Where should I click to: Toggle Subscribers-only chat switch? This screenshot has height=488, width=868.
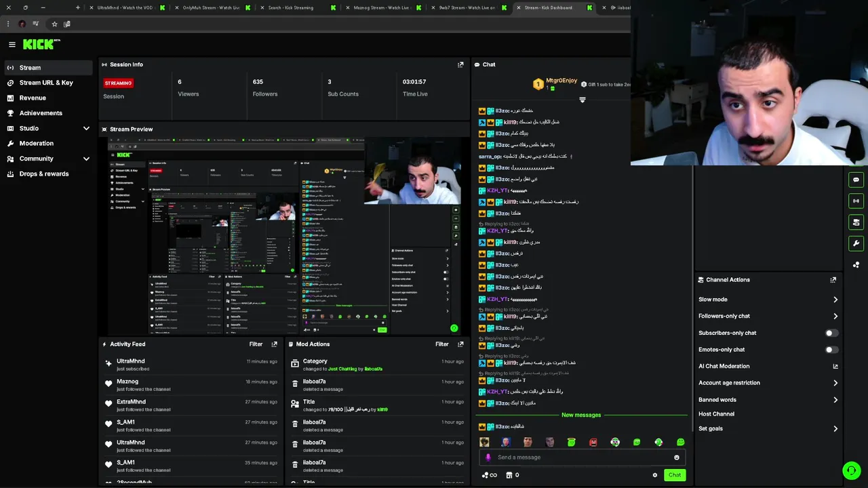point(831,333)
